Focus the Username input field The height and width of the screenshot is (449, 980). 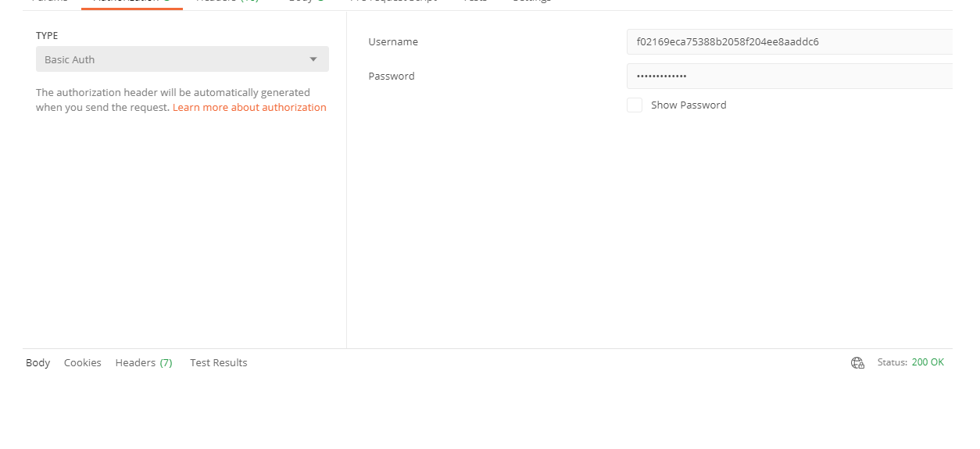[789, 42]
